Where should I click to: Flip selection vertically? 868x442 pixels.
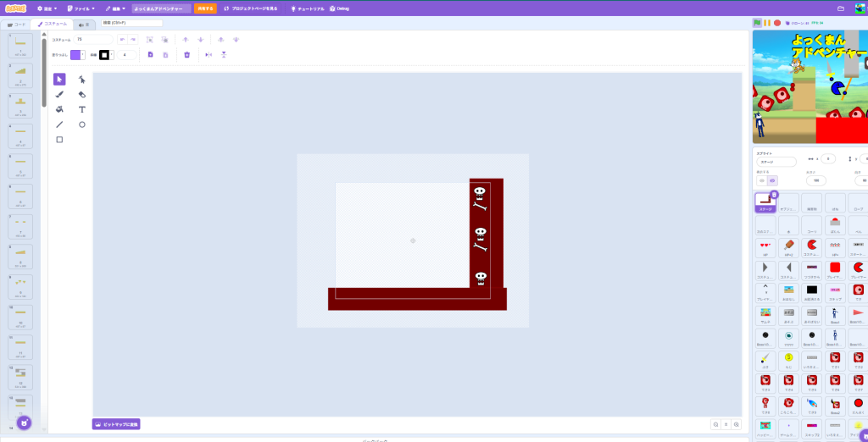click(224, 55)
